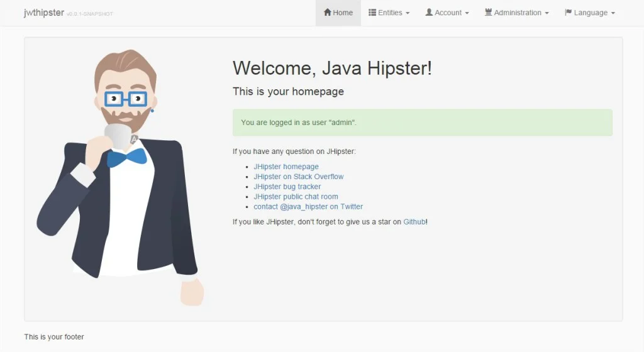
Task: Click the Account user silhouette icon
Action: pyautogui.click(x=429, y=13)
